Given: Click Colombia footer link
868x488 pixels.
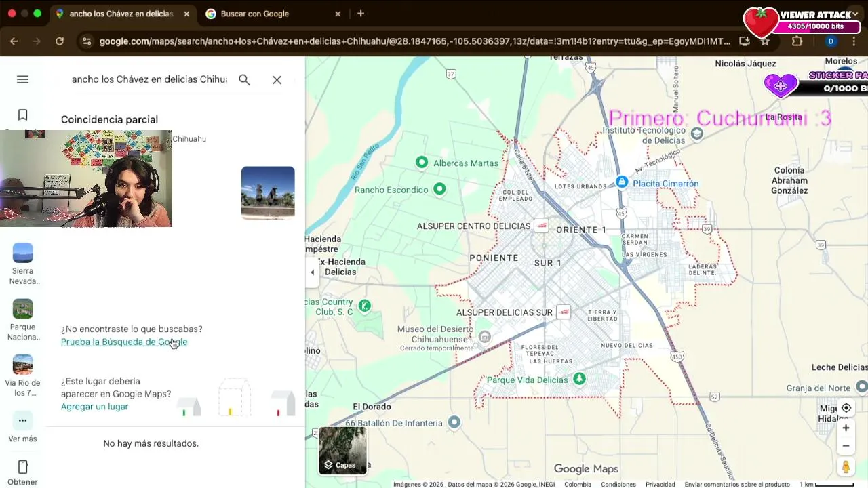Looking at the screenshot, I should click(578, 484).
